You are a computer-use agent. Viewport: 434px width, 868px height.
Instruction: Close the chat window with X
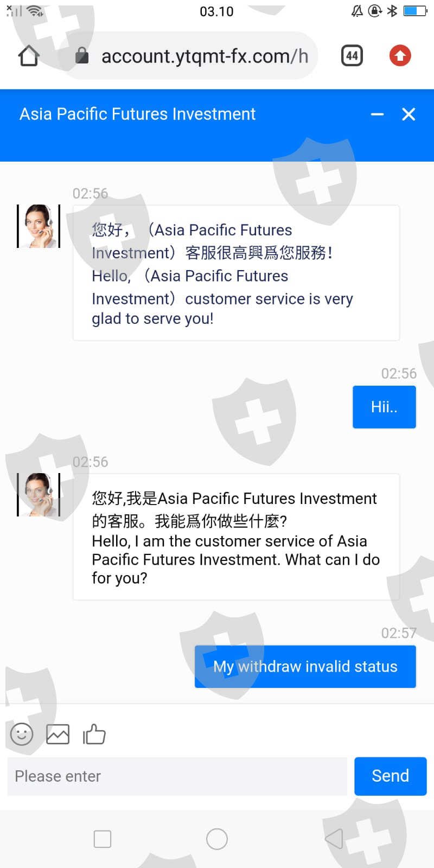click(409, 114)
